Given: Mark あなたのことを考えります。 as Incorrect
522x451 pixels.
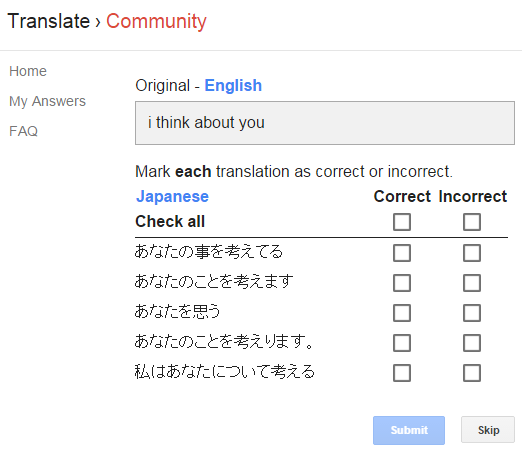Looking at the screenshot, I should tap(472, 343).
